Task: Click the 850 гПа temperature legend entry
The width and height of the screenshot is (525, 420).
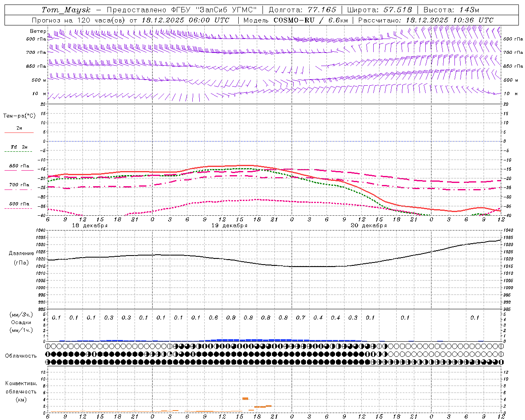Action: [x=19, y=166]
